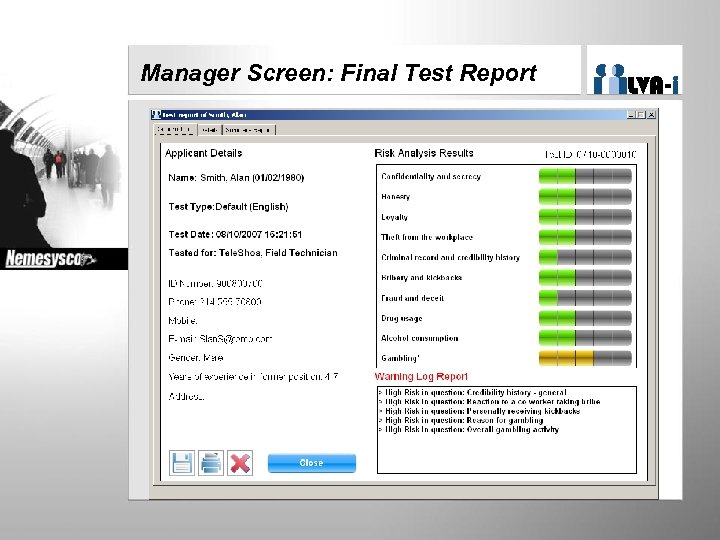720x540 pixels.
Task: Select the first, currently active report tab
Action: click(x=175, y=130)
